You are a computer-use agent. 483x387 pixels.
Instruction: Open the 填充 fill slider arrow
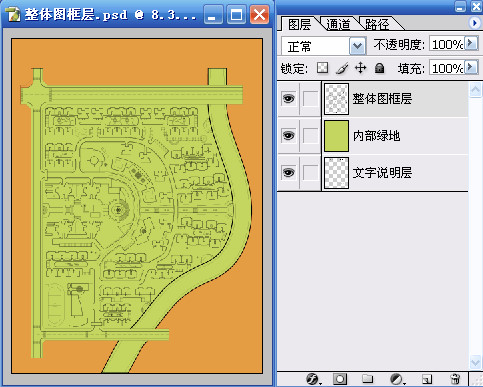pos(471,67)
